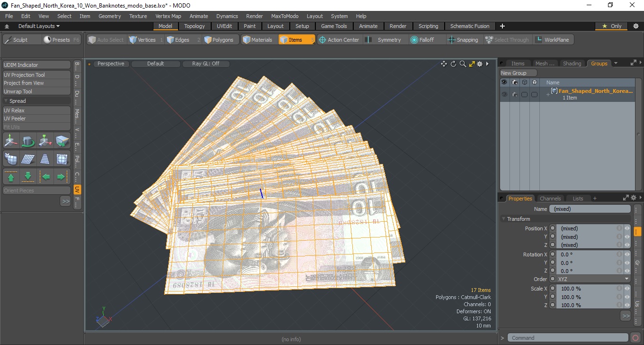644x345 pixels.
Task: Check the second checkbox of Fan_Shaped group row
Action: 534,94
